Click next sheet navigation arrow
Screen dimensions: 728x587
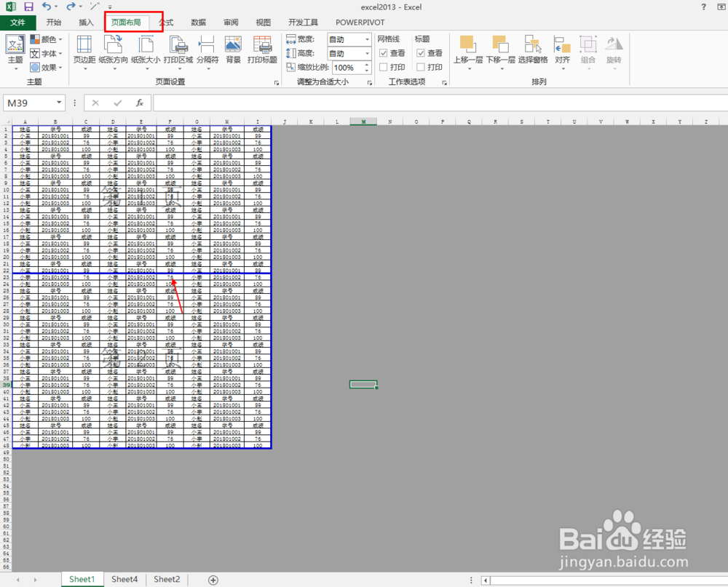tap(35, 580)
